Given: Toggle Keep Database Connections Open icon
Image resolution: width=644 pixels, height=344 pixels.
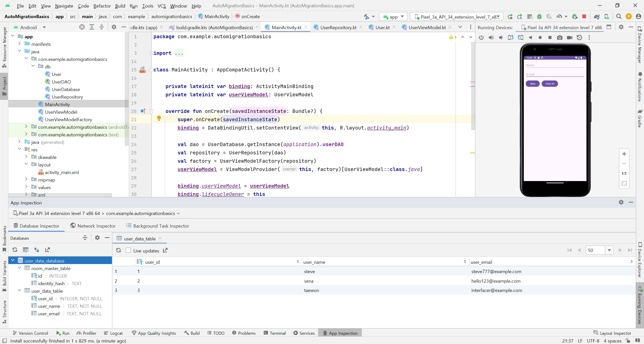Looking at the screenshot, I should [x=37, y=250].
